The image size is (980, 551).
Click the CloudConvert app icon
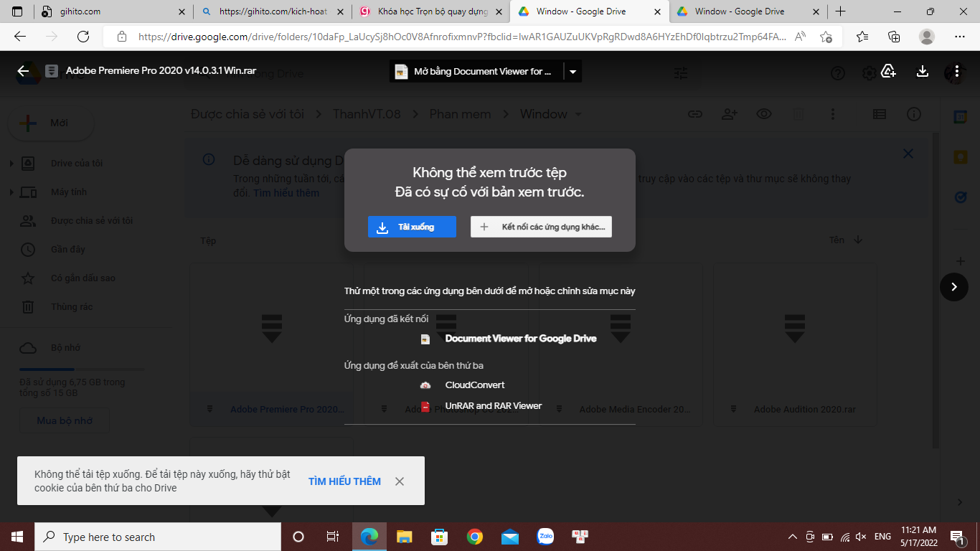point(425,385)
